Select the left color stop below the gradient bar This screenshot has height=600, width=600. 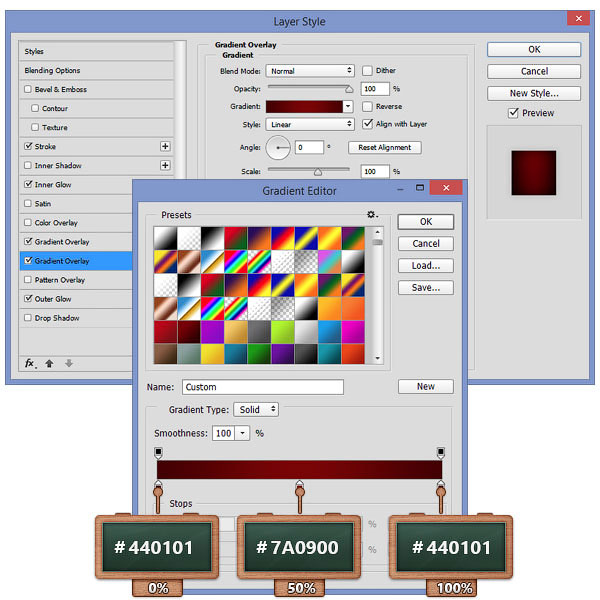pos(158,485)
